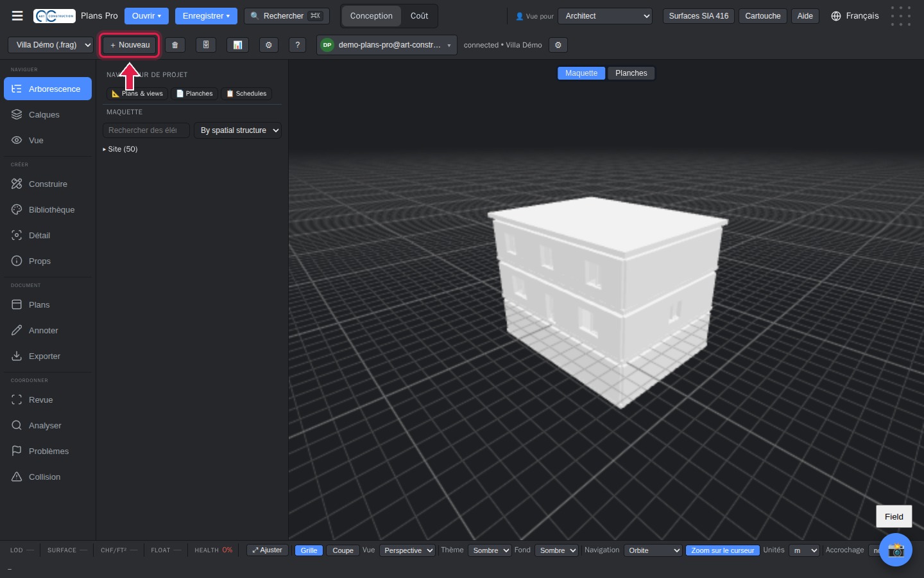Click the Surfaces SIA 416 button
Screen dimensions: 924x578
pyautogui.click(x=699, y=16)
